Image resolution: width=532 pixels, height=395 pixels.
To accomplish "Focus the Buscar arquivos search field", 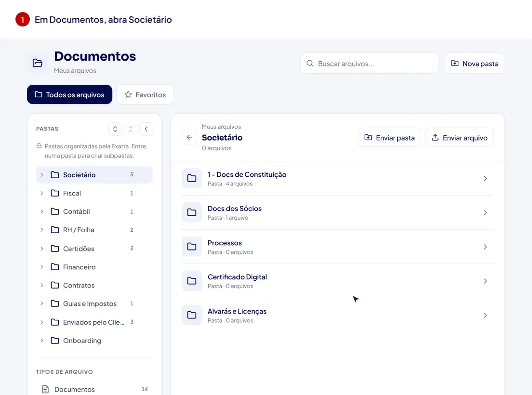I will [x=370, y=64].
